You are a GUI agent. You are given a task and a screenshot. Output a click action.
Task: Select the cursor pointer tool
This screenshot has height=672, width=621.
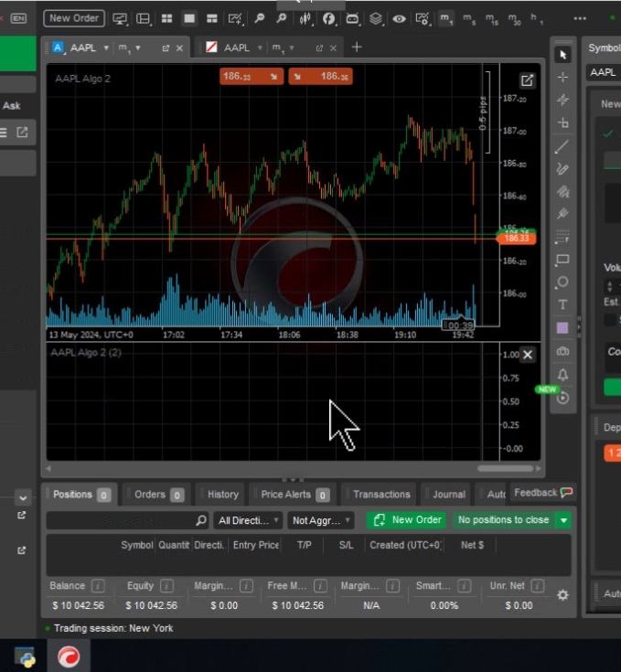pos(562,55)
